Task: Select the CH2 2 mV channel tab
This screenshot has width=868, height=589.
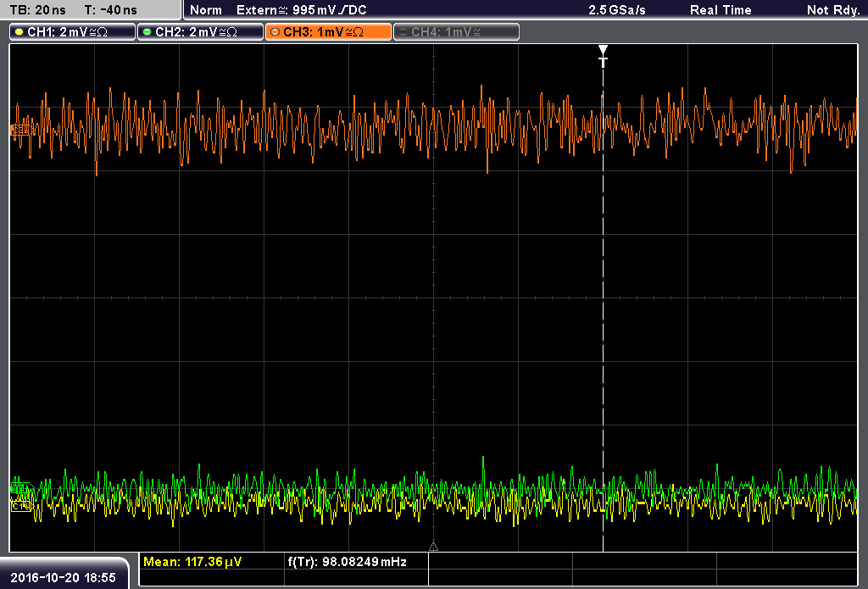Action: (x=200, y=32)
